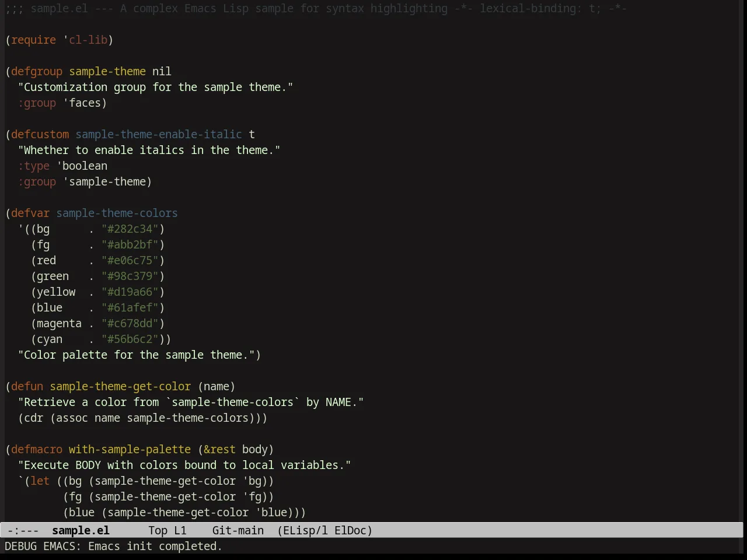Viewport: 747px width, 560px height.
Task: Click on 'defmacro' keyword
Action: pos(37,449)
